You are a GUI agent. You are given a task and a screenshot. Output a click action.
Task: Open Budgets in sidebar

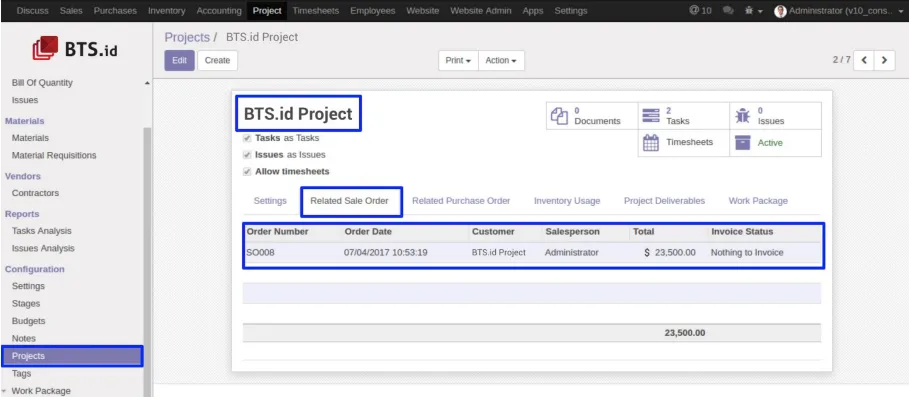pos(28,321)
